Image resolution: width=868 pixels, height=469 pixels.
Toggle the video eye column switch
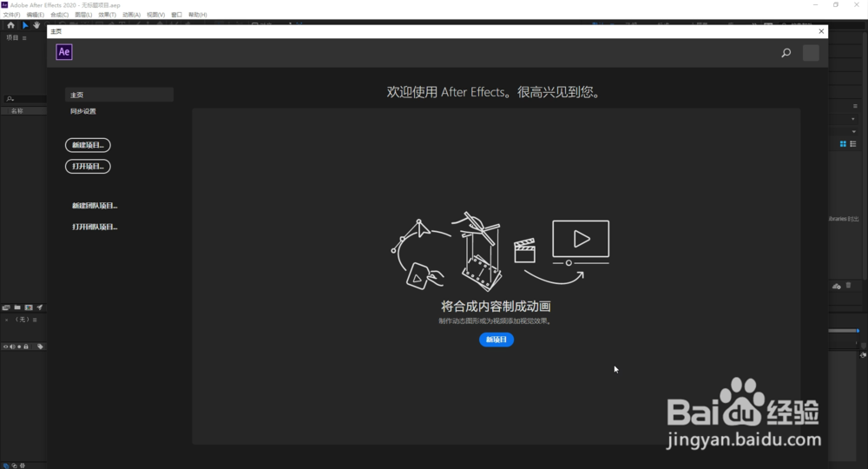(x=5, y=347)
